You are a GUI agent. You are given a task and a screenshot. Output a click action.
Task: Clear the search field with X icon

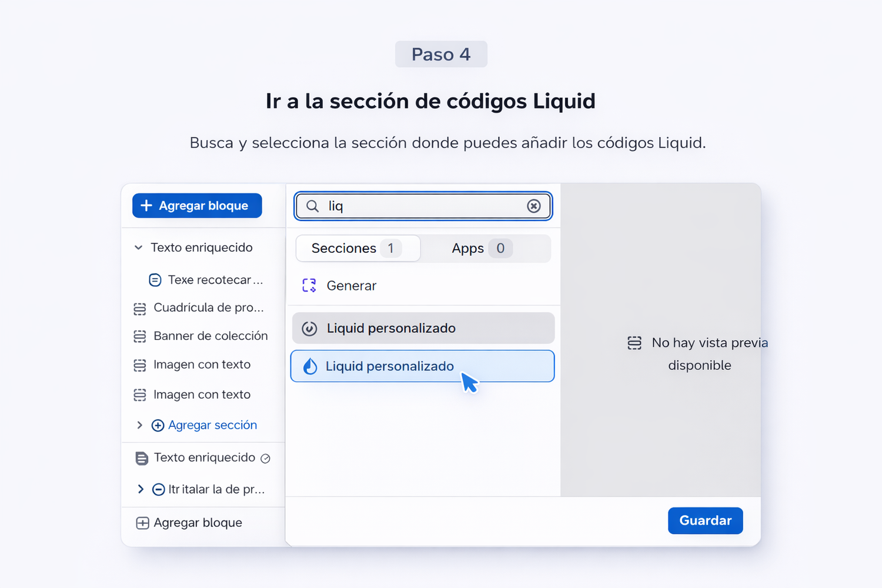pyautogui.click(x=534, y=206)
